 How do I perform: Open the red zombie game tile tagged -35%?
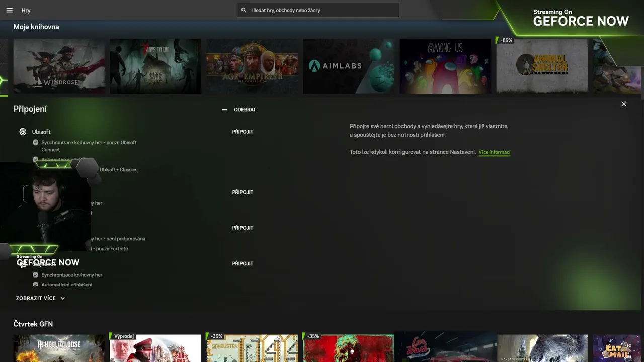(x=349, y=348)
